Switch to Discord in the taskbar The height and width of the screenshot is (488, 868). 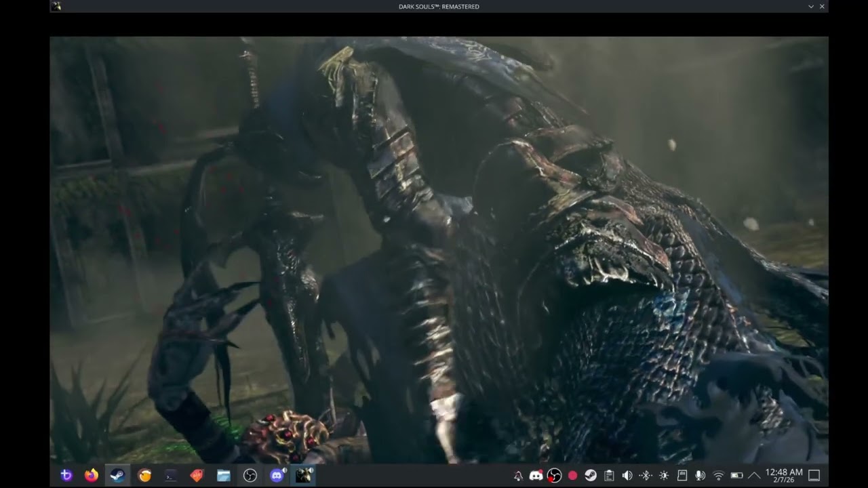coord(277,476)
